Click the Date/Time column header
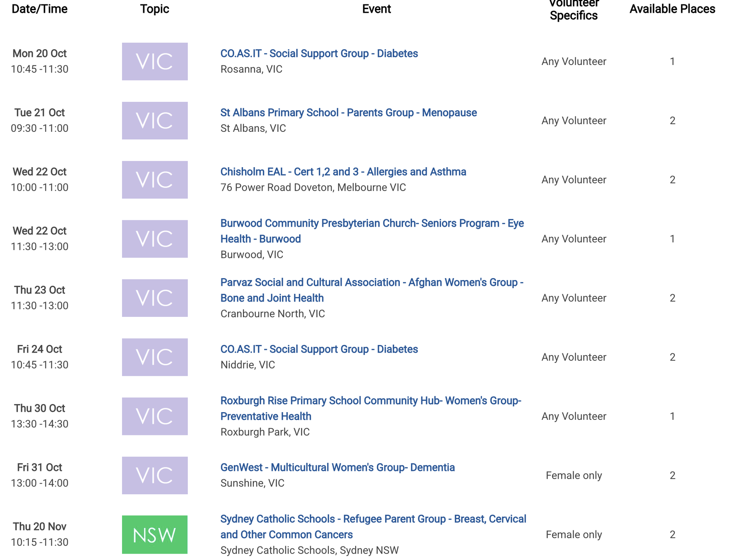This screenshot has height=560, width=730. tap(40, 9)
